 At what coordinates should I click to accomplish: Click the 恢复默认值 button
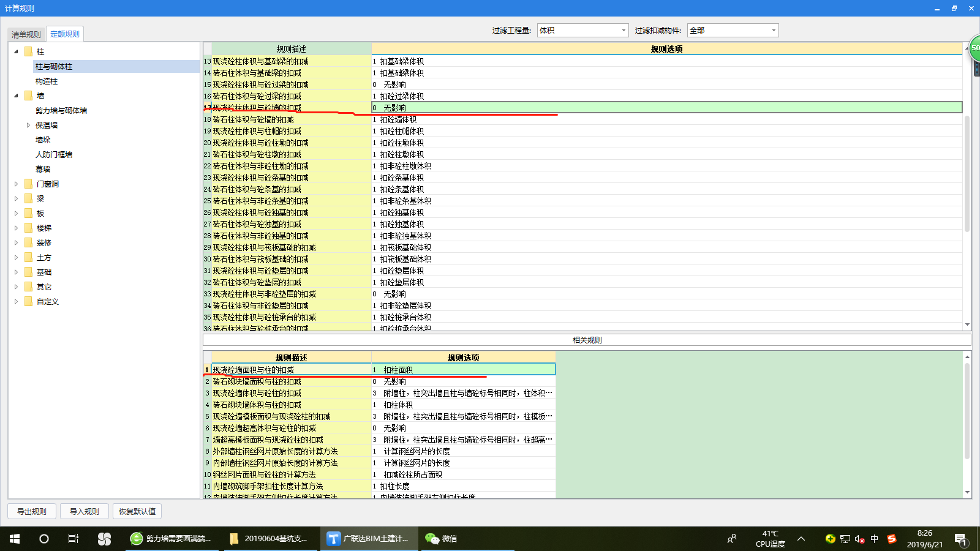click(137, 511)
